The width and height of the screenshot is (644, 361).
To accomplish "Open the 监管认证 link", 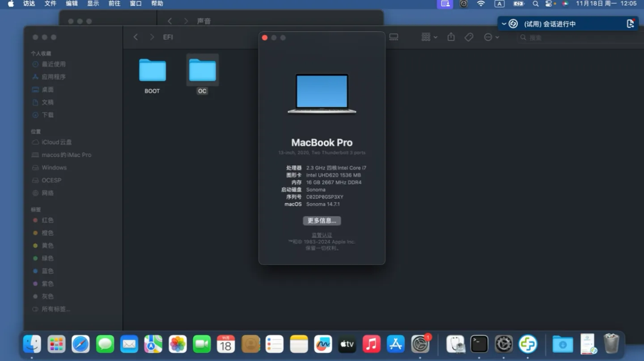I will [x=322, y=235].
